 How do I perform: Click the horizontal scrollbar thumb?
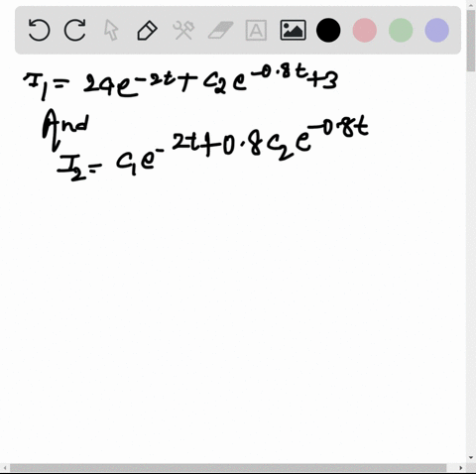tap(228, 468)
